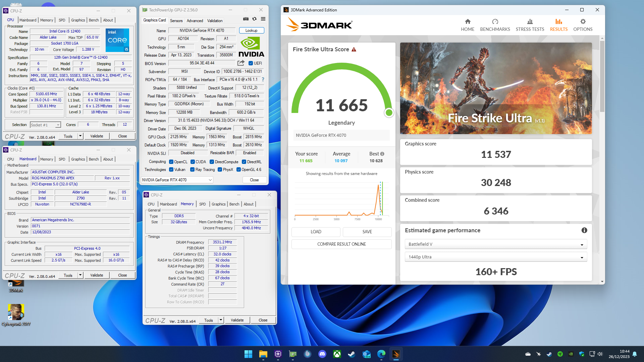The height and width of the screenshot is (362, 644).
Task: Click COMPARE RESULT ONLINE button
Action: pyautogui.click(x=341, y=244)
